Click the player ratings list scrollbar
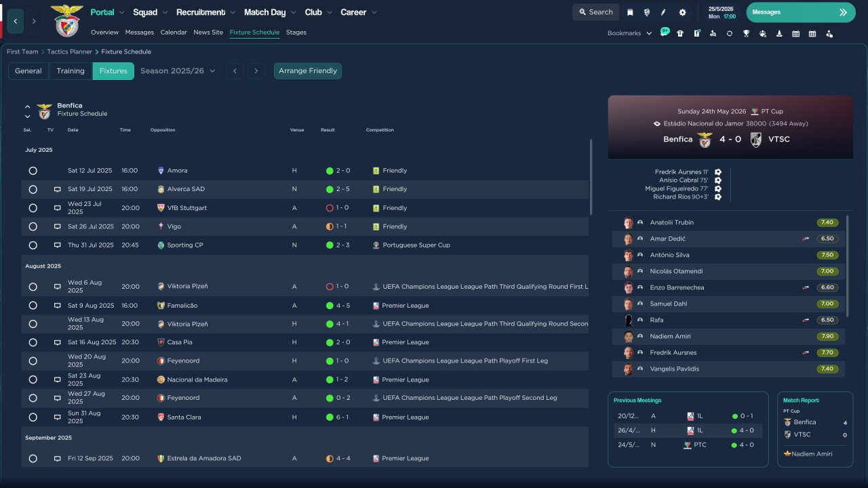The width and height of the screenshot is (868, 488). [x=848, y=266]
